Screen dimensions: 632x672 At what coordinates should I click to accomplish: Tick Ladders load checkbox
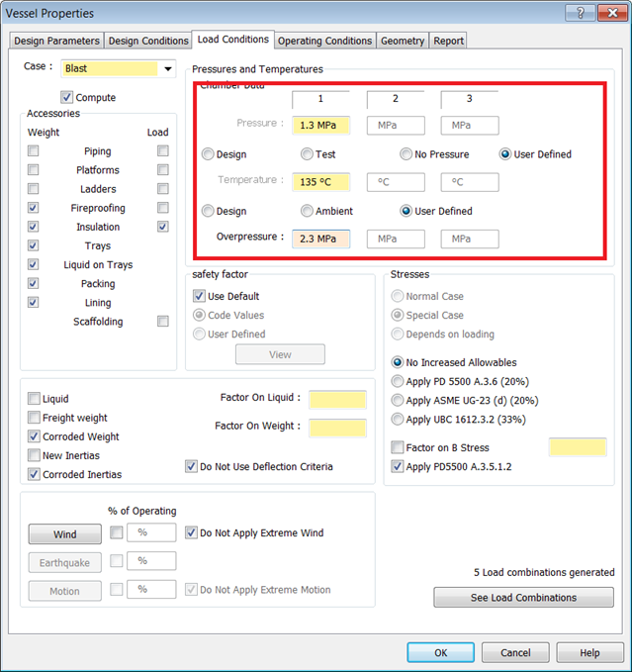[163, 189]
